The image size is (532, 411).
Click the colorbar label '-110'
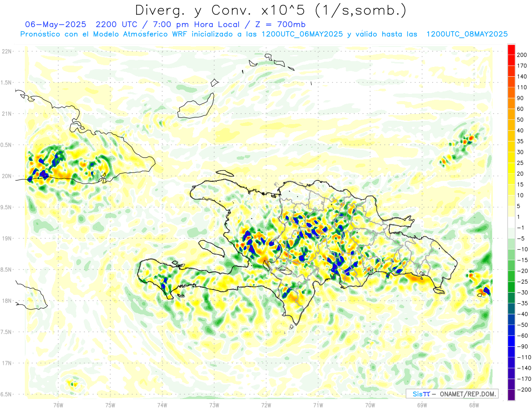(x=524, y=357)
